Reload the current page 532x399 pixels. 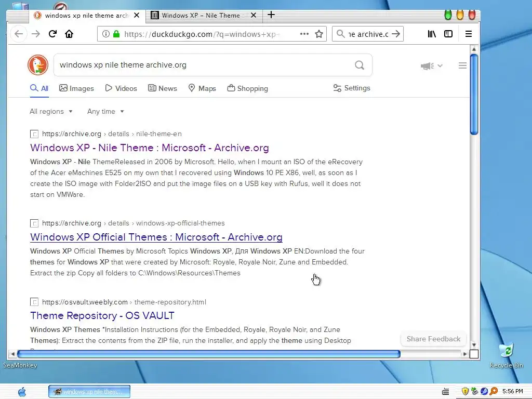(x=52, y=34)
